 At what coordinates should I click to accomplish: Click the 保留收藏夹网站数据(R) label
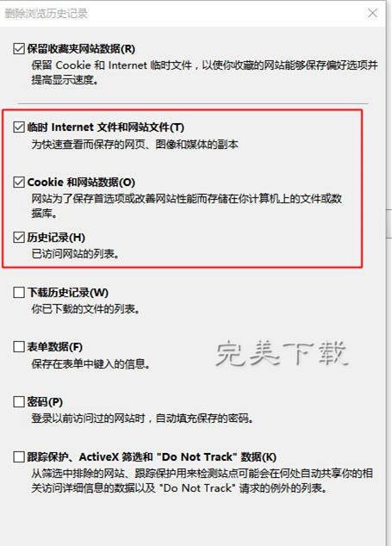click(81, 49)
